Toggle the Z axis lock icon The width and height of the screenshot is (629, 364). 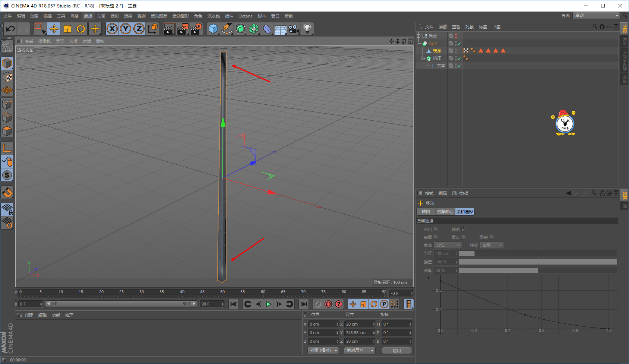tap(139, 29)
